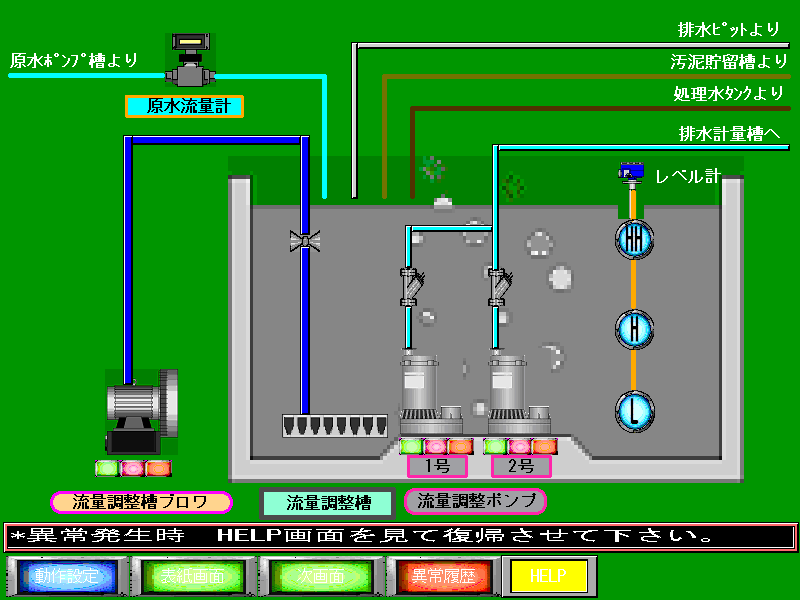Select the H level indicator circle
The height and width of the screenshot is (600, 800).
(633, 328)
